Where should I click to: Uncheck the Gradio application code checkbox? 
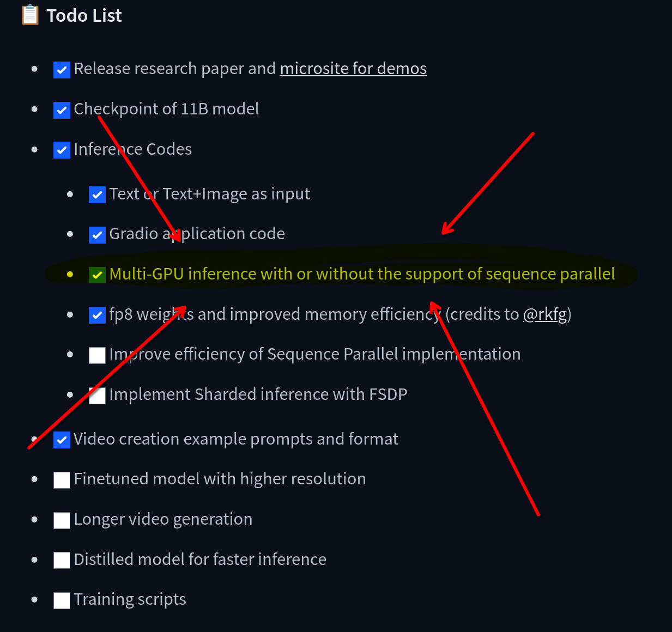[x=97, y=235]
